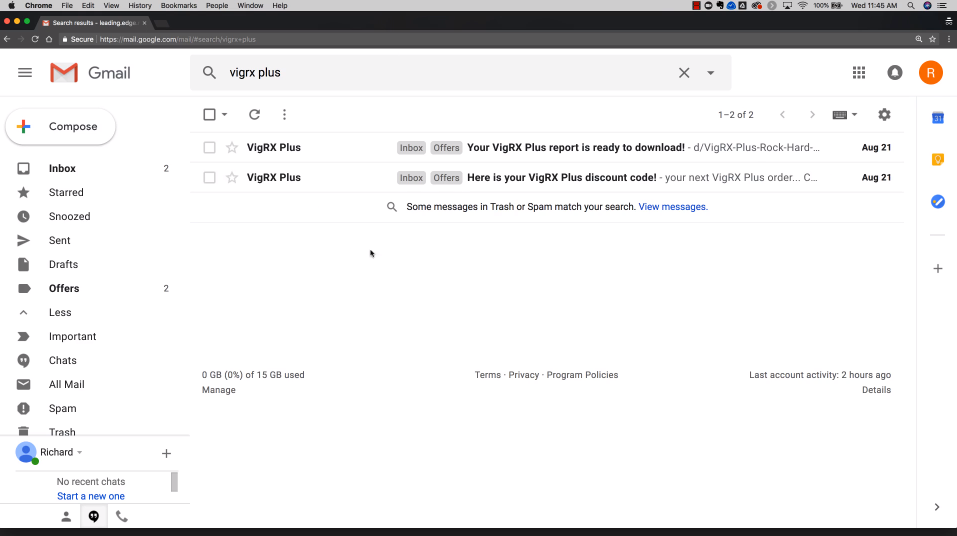Open Keep side panel icon
This screenshot has width=957, height=536.
938,159
